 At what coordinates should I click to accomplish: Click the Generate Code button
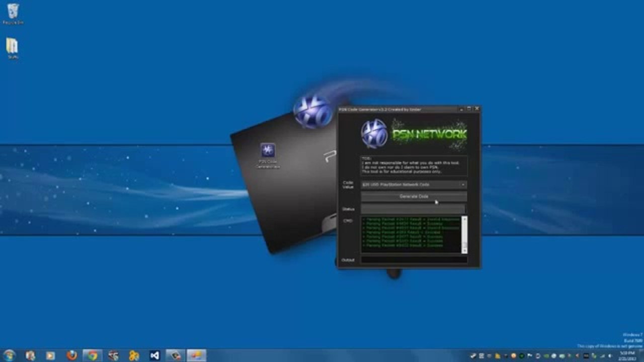(x=414, y=197)
